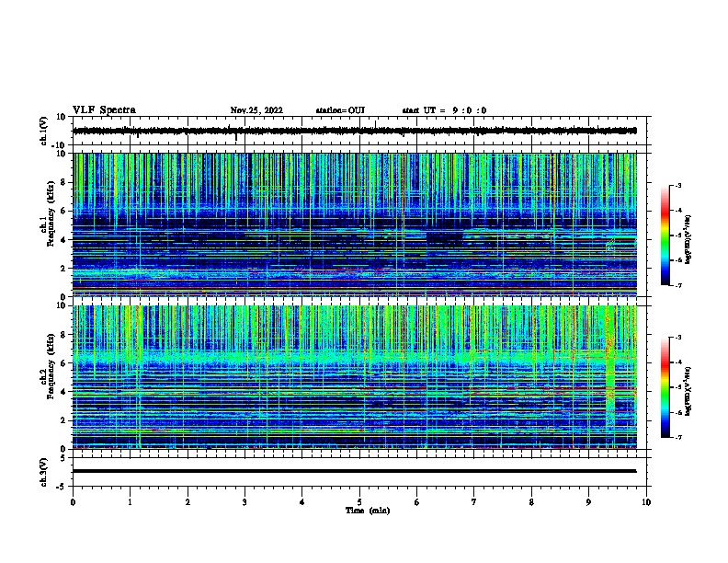Click the "VLF Spectra" title text
This screenshot has width=728, height=563.
click(104, 110)
